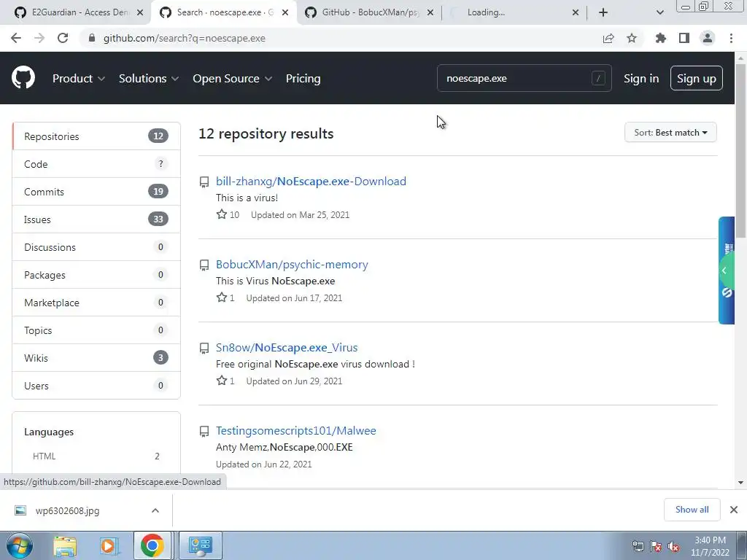
Task: Expand the Product menu
Action: coord(79,79)
